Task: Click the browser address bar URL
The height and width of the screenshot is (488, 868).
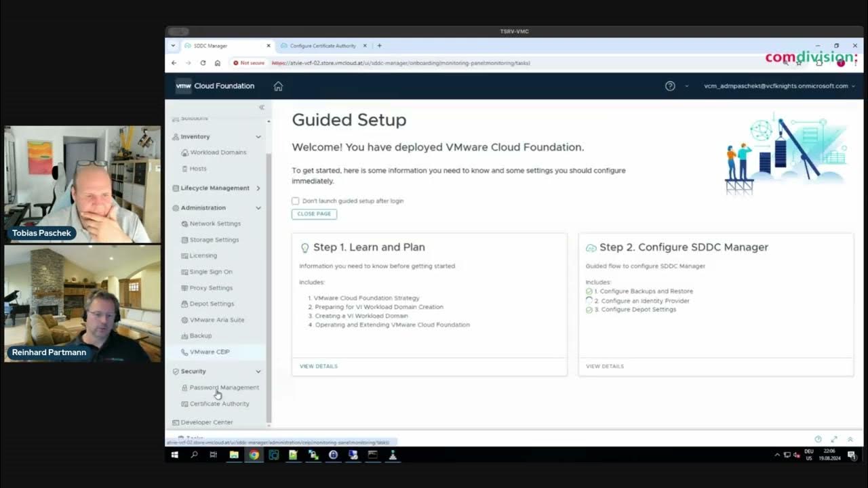Action: [400, 63]
